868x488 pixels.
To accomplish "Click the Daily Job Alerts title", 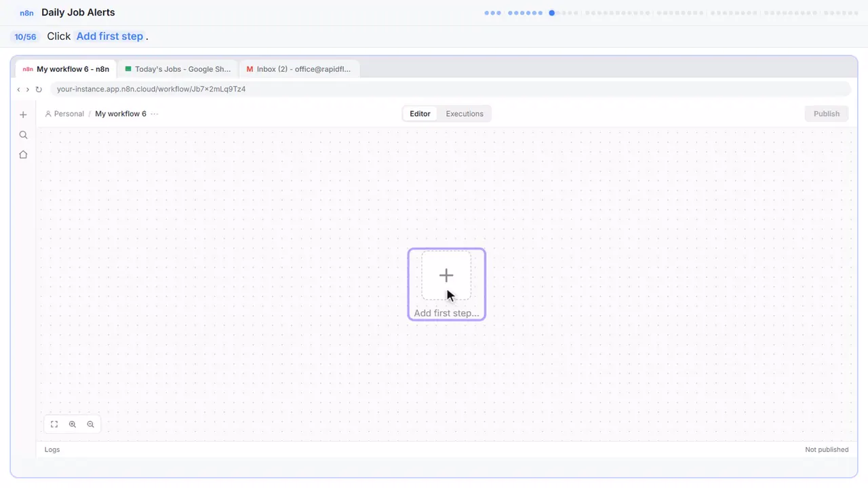I will pos(78,12).
